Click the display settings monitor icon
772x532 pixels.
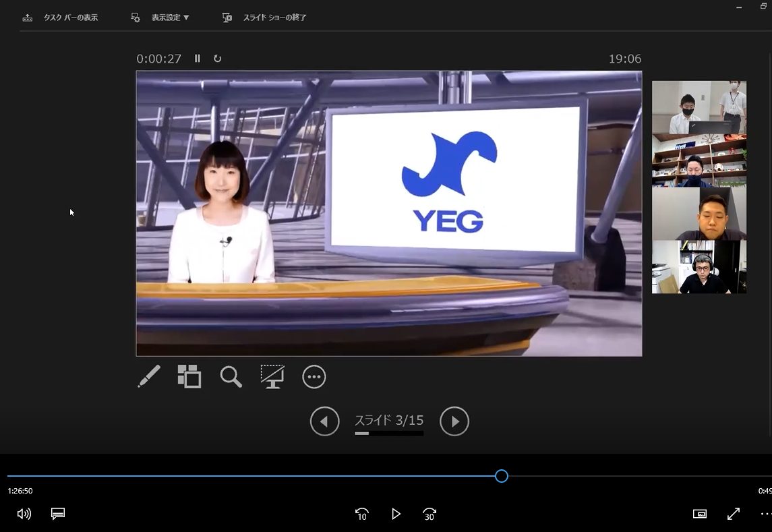(x=135, y=18)
